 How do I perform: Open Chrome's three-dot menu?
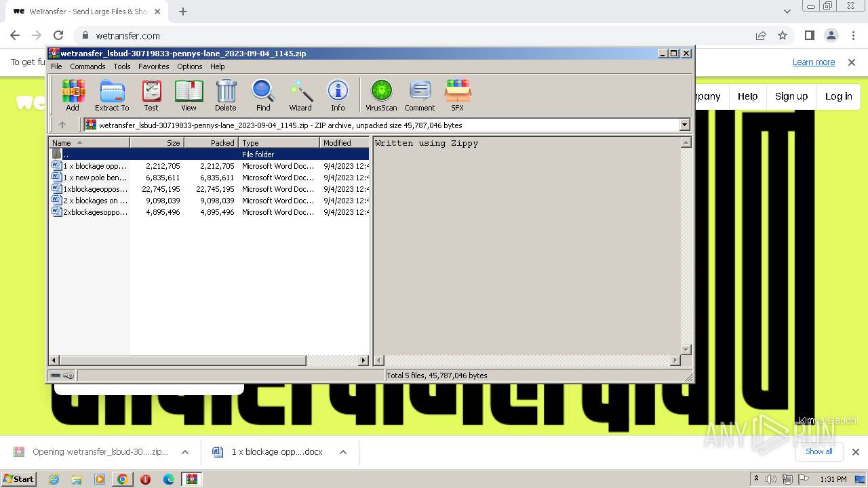coord(852,35)
